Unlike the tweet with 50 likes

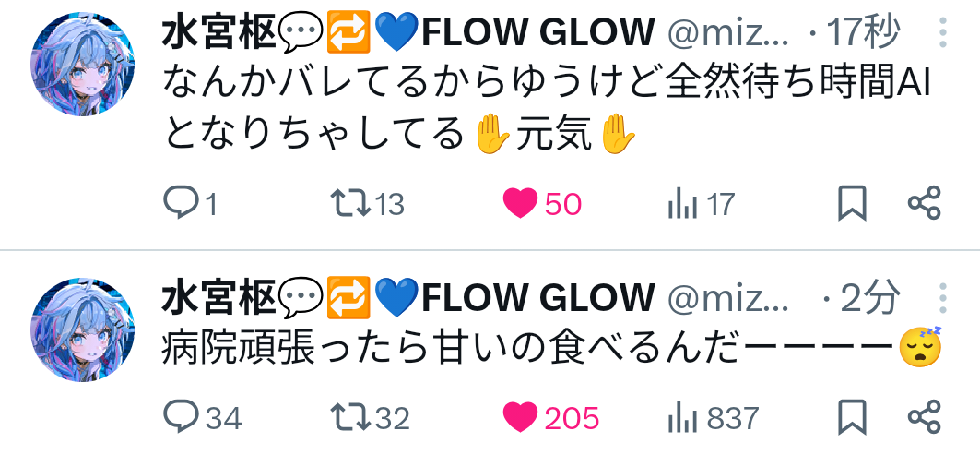(x=542, y=204)
